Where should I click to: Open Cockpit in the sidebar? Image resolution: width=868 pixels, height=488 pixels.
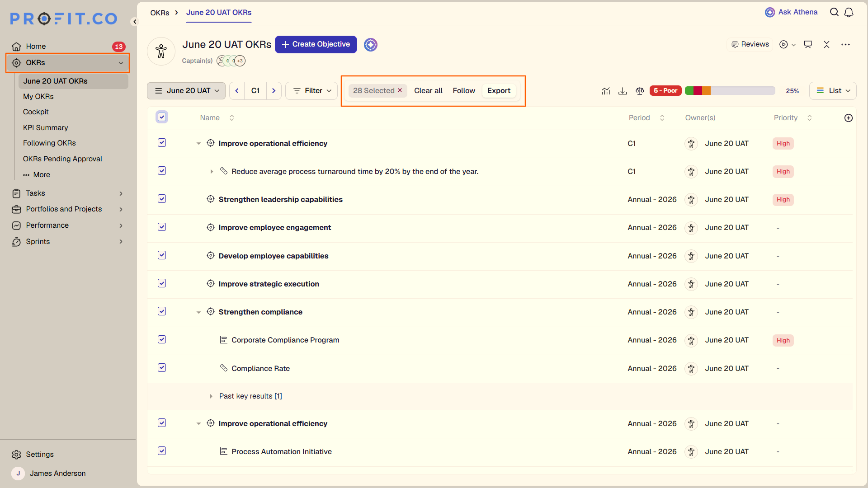click(x=36, y=112)
